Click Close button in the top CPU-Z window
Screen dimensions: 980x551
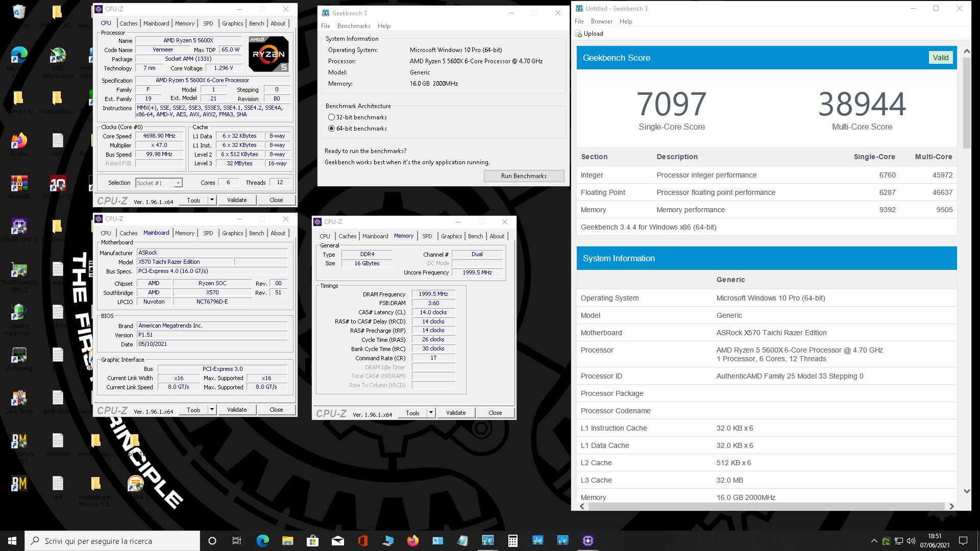point(276,200)
